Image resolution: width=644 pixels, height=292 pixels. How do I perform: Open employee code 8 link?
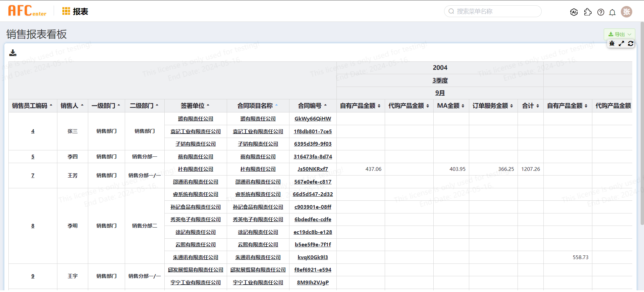(x=33, y=226)
